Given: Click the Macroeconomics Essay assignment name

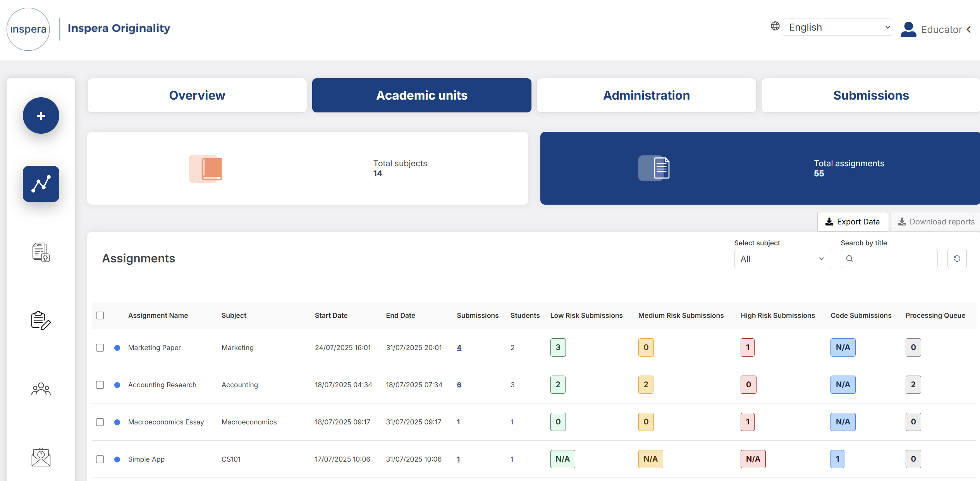Looking at the screenshot, I should [x=166, y=422].
